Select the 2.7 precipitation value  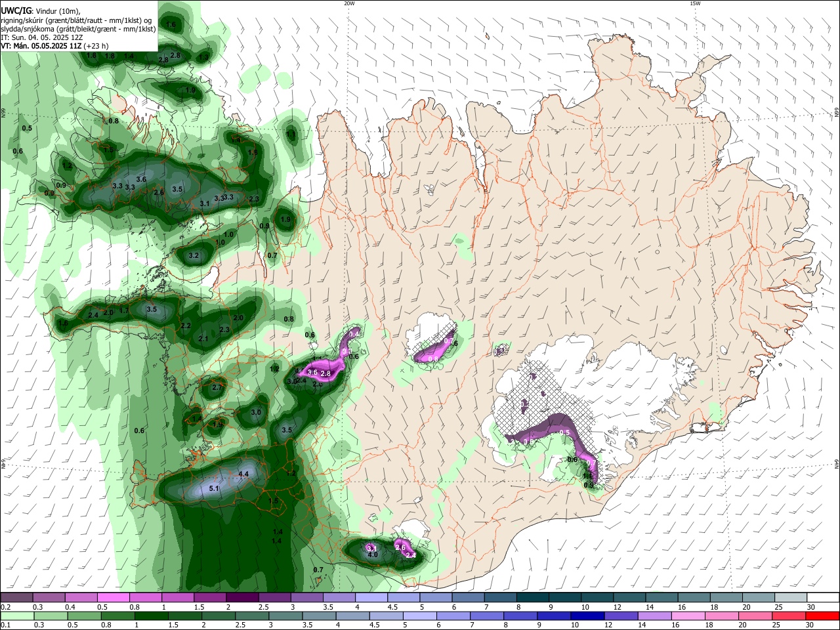pos(217,388)
